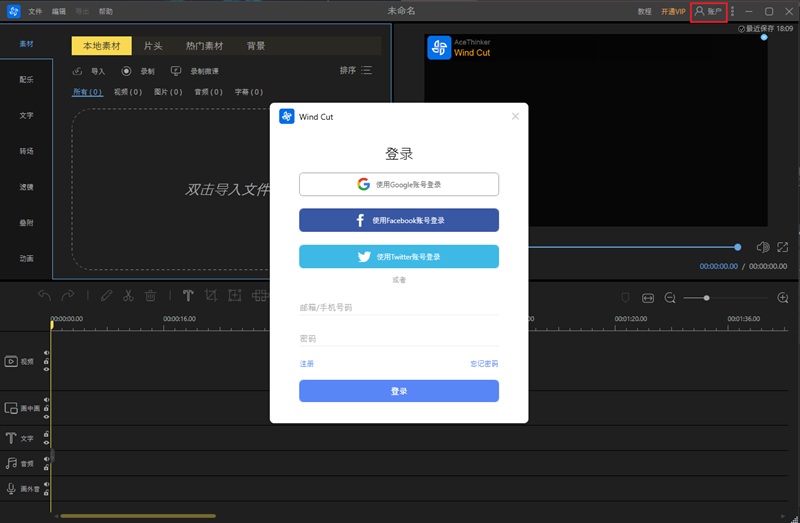Click the 录制 record icon
Image resolution: width=800 pixels, height=523 pixels.
127,71
